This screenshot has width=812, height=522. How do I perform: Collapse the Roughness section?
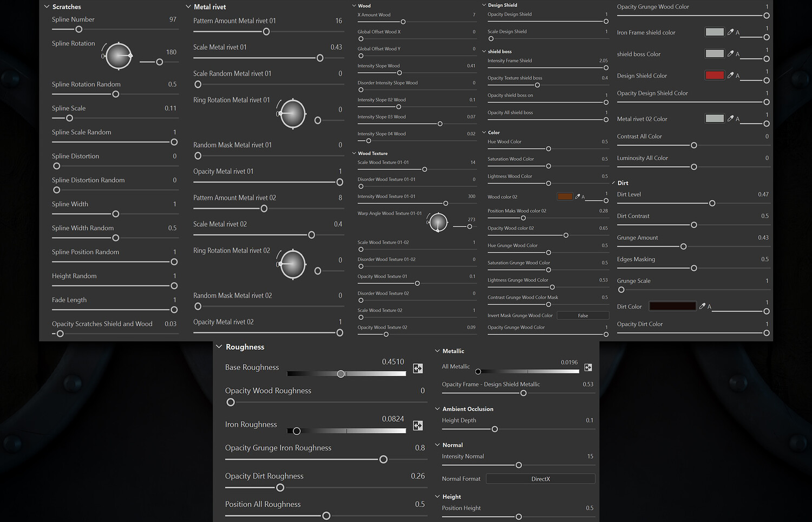click(x=219, y=347)
